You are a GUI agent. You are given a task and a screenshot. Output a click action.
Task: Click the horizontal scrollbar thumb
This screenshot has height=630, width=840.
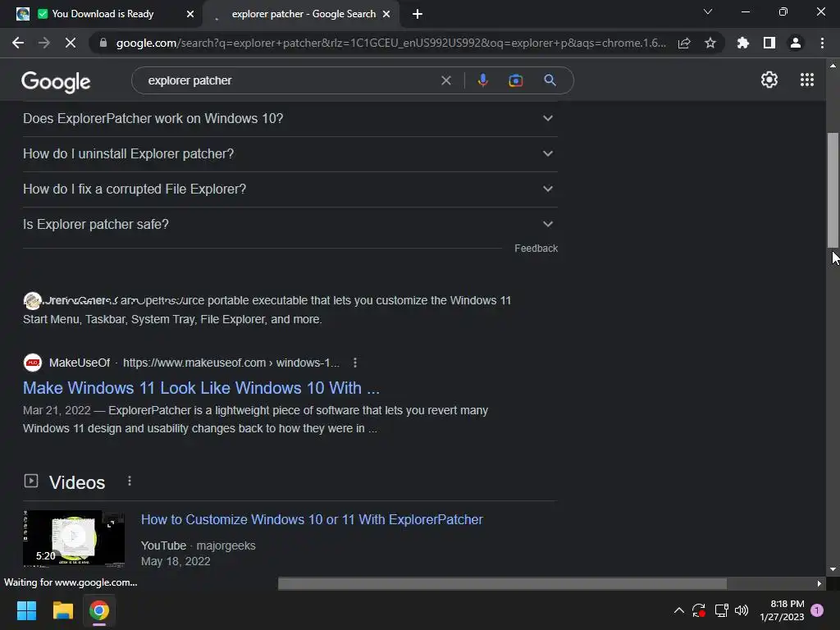pos(502,583)
